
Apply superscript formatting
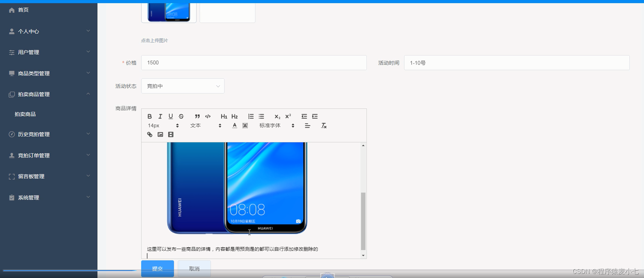(x=288, y=117)
